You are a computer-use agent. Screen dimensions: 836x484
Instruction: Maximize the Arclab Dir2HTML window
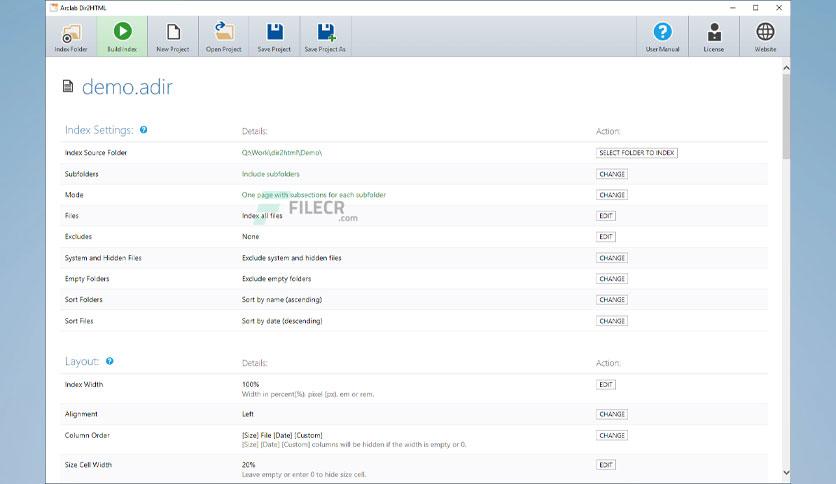click(x=755, y=8)
